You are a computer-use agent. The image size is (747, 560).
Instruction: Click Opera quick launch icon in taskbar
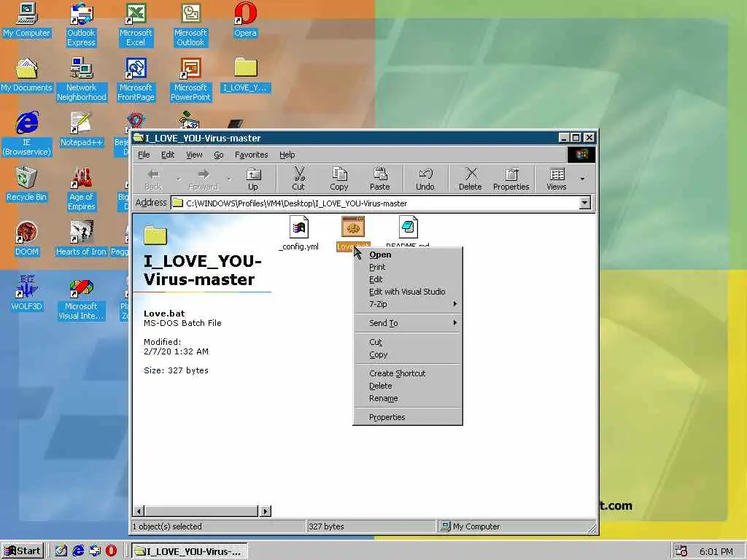(x=111, y=551)
